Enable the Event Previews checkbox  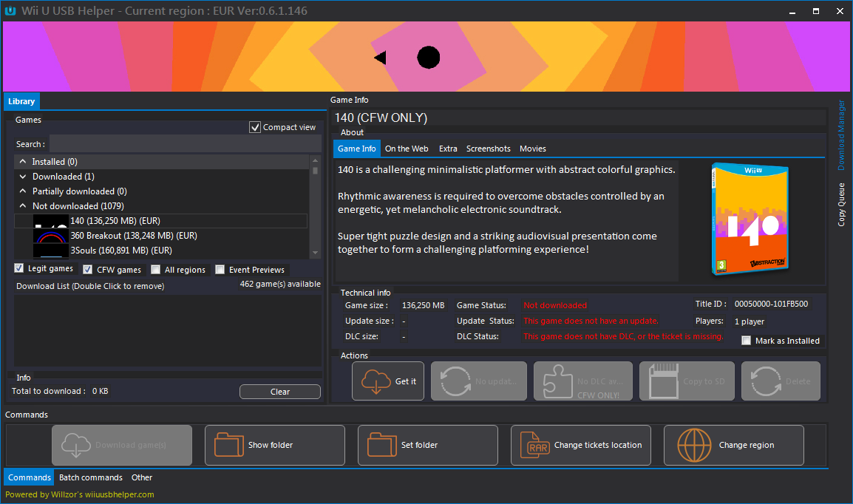(x=220, y=270)
